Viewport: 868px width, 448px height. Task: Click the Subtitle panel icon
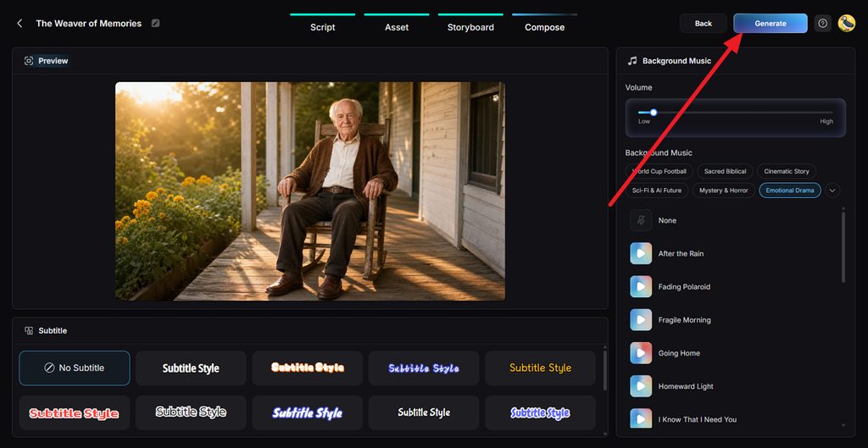point(29,331)
